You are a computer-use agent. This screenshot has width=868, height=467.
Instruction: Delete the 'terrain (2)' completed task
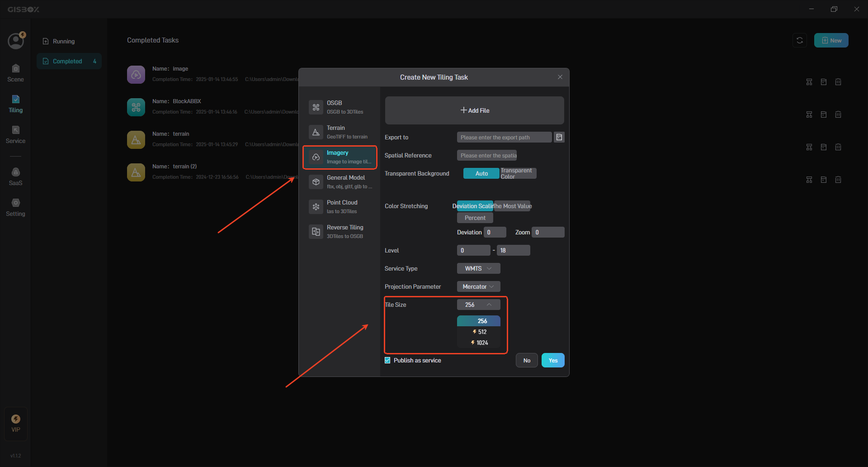point(838,180)
